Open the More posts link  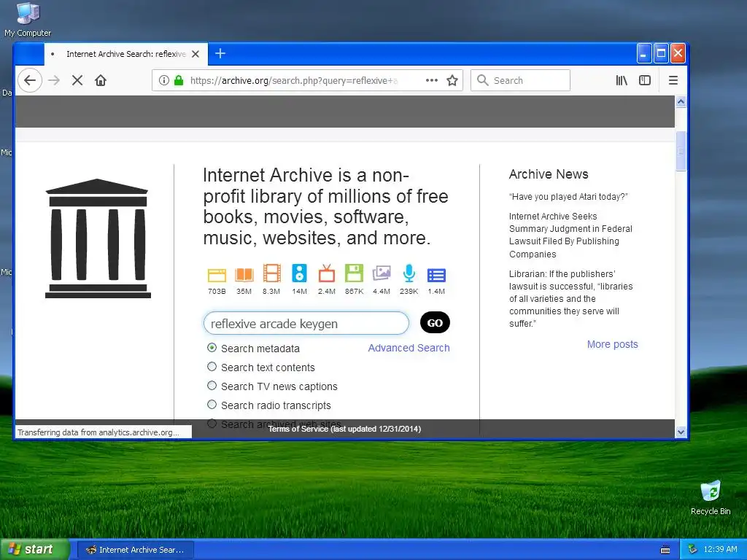click(612, 344)
